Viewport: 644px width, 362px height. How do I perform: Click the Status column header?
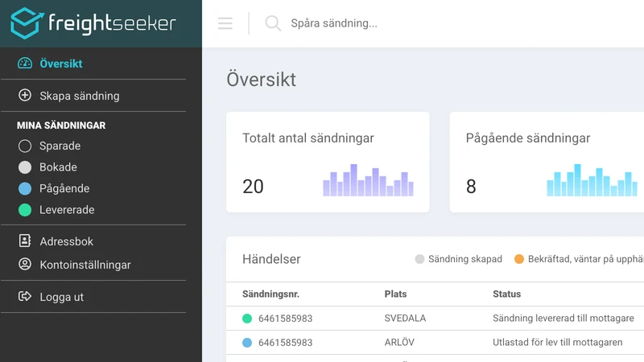(507, 294)
